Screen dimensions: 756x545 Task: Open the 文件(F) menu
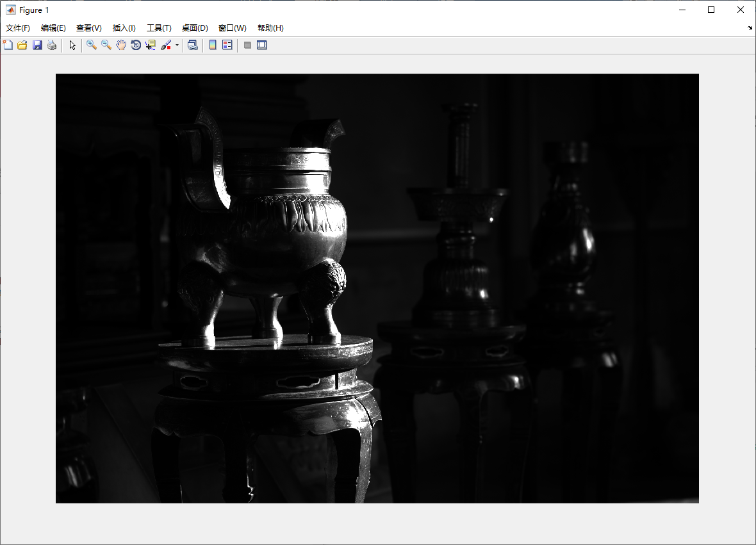point(18,28)
